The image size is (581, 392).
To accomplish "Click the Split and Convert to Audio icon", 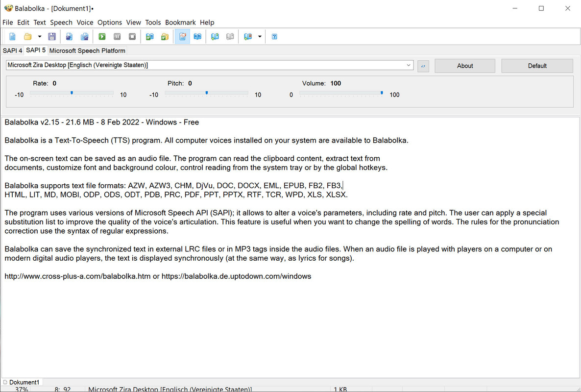I will click(84, 36).
